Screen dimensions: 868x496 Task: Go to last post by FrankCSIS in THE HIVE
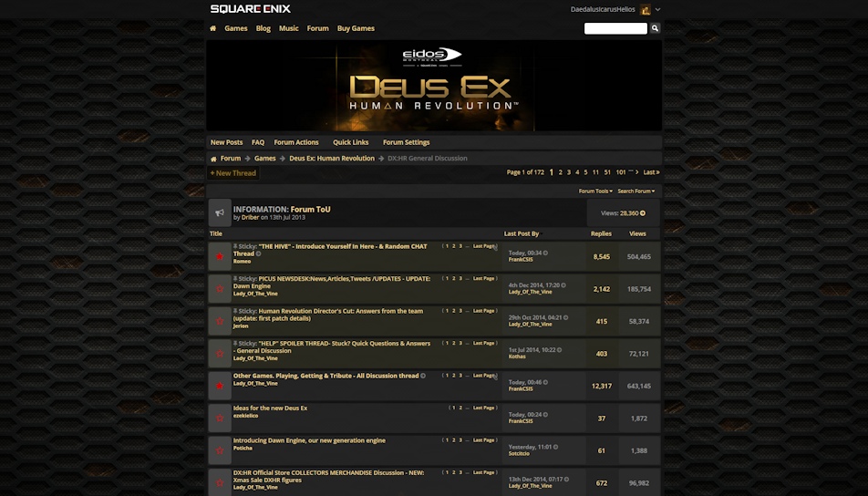pyautogui.click(x=545, y=253)
